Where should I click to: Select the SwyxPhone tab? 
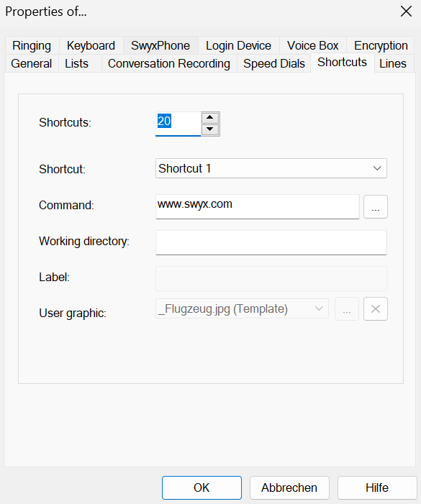click(160, 45)
